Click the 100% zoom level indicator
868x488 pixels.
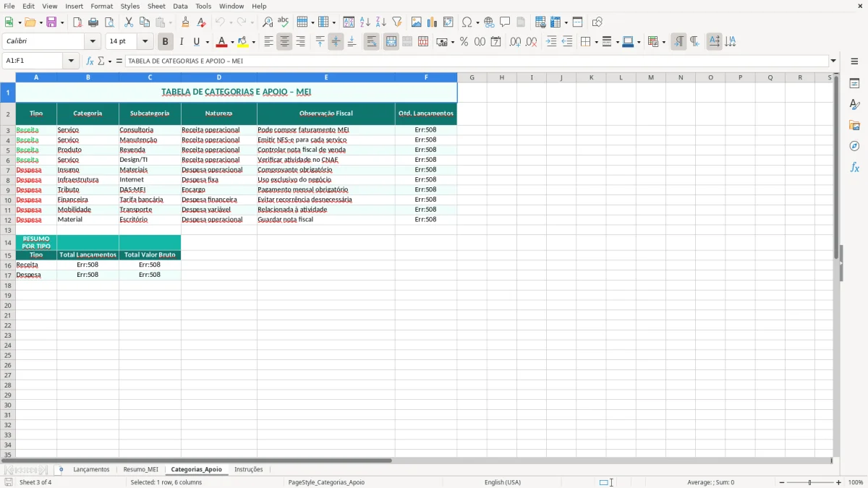855,482
